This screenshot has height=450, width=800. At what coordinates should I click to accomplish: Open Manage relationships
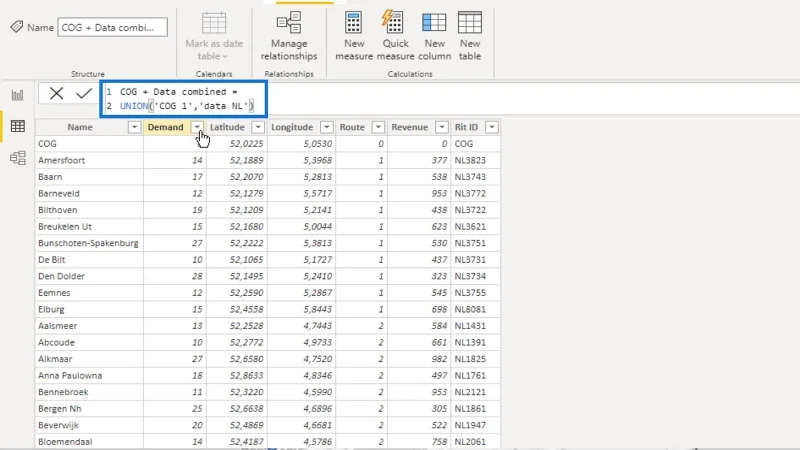click(x=289, y=36)
